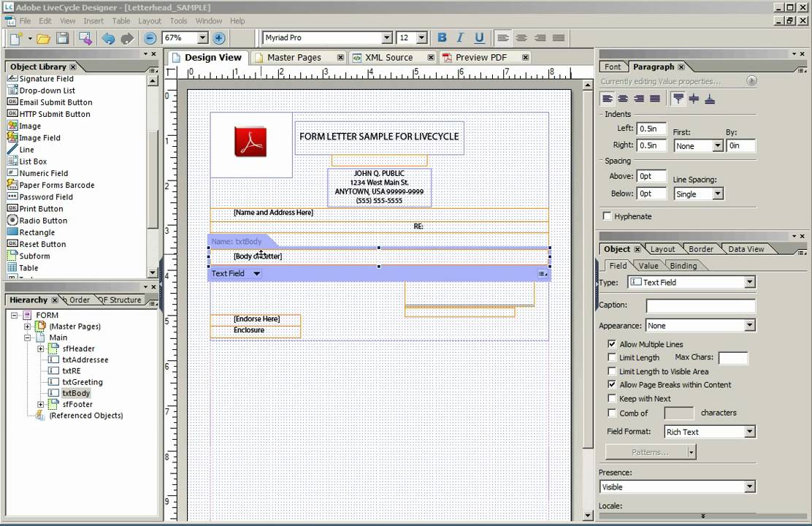Open the Tools menu
This screenshot has width=812, height=526.
tap(178, 20)
